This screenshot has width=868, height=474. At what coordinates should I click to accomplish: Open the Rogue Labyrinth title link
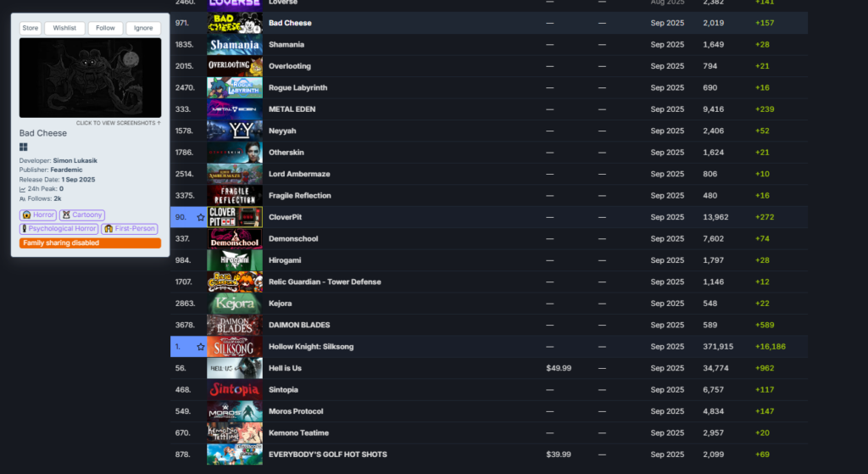[x=298, y=88]
